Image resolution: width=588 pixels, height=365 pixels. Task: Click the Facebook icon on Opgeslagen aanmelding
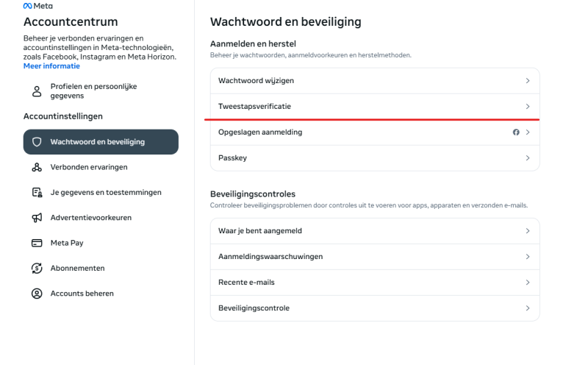516,132
